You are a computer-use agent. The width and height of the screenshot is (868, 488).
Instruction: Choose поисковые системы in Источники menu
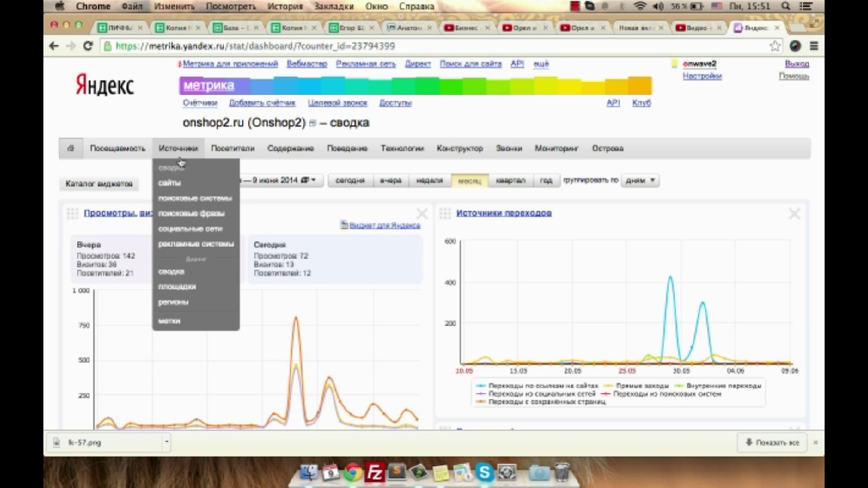[195, 199]
